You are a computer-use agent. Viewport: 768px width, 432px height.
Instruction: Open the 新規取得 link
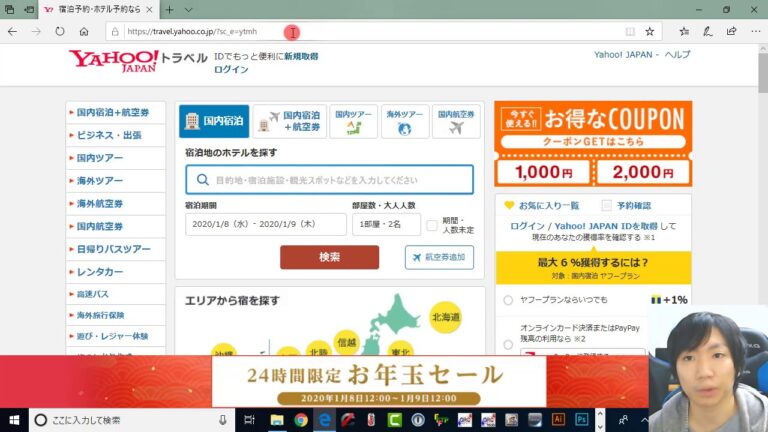[x=301, y=56]
